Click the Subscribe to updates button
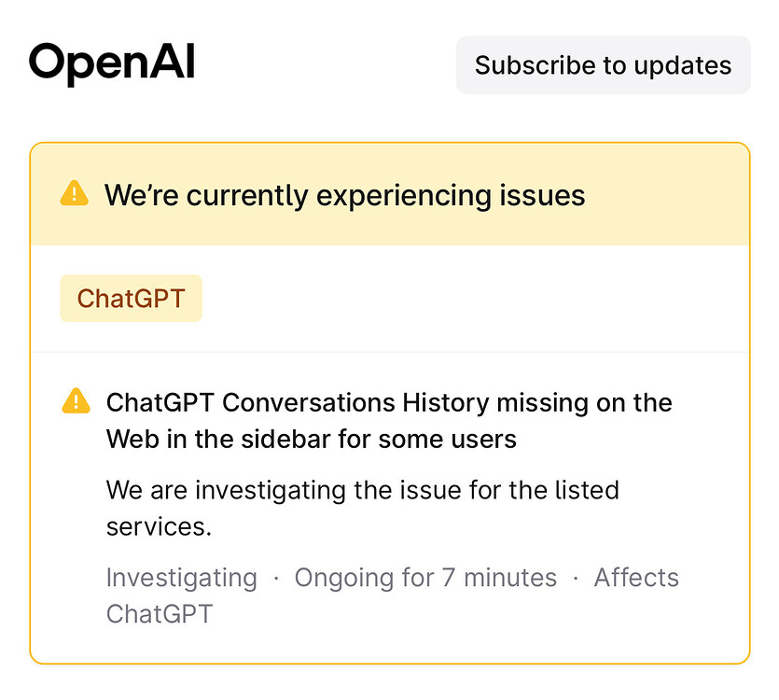This screenshot has height=700, width=779. point(603,65)
